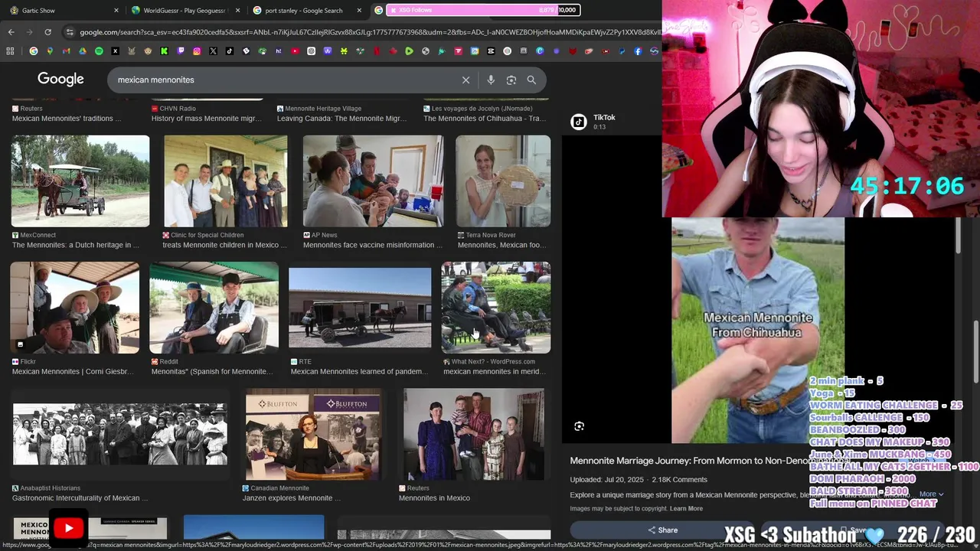Viewport: 980px width, 551px height.
Task: Close the WorldGuessr tab
Action: pos(237,11)
